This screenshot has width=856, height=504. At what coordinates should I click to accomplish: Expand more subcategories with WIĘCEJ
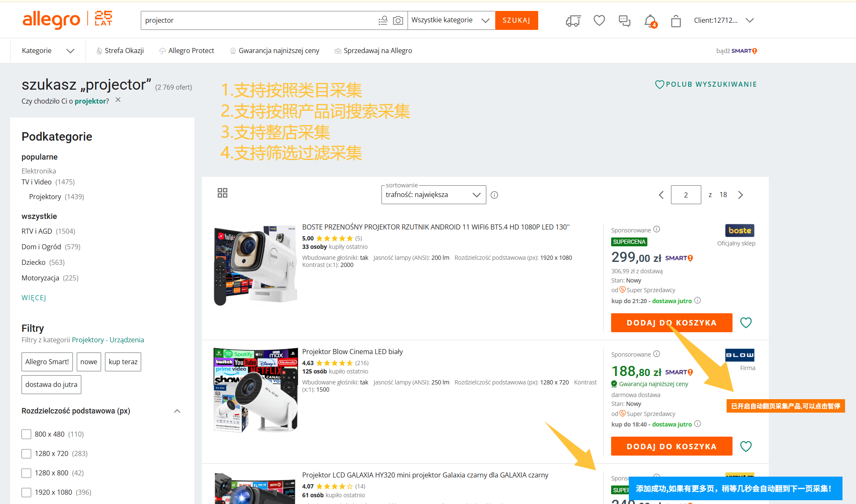pos(34,298)
